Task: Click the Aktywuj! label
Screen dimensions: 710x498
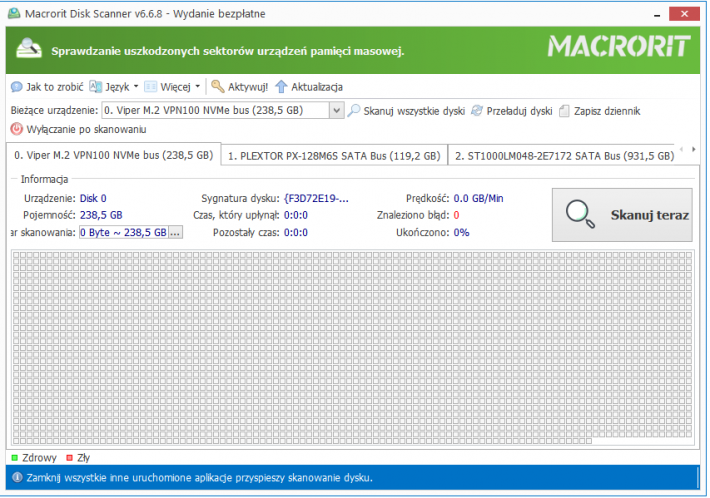Action: pos(248,87)
